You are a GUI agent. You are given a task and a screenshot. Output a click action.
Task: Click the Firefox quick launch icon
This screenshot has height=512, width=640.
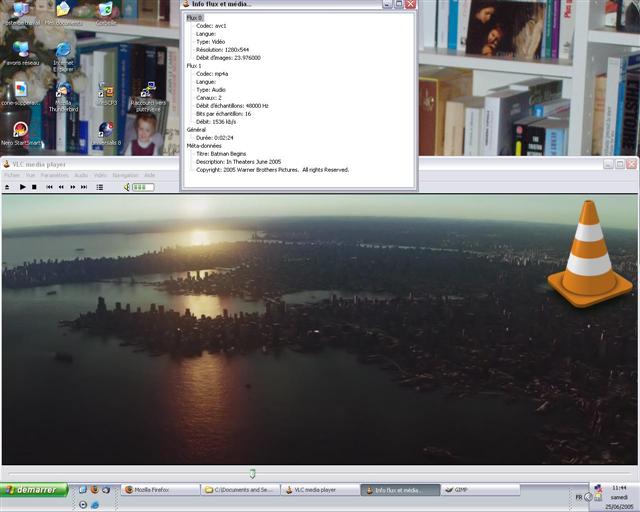pos(94,489)
